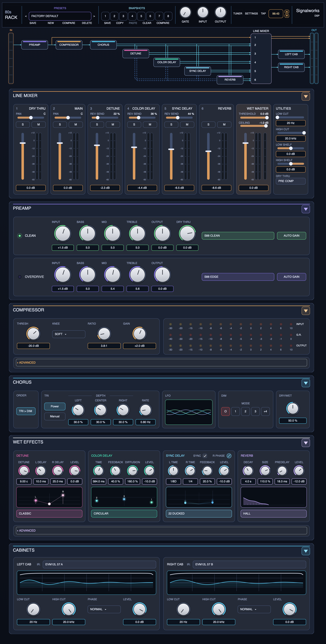Select snapshot 3
The height and width of the screenshot is (644, 326).
[123, 16]
